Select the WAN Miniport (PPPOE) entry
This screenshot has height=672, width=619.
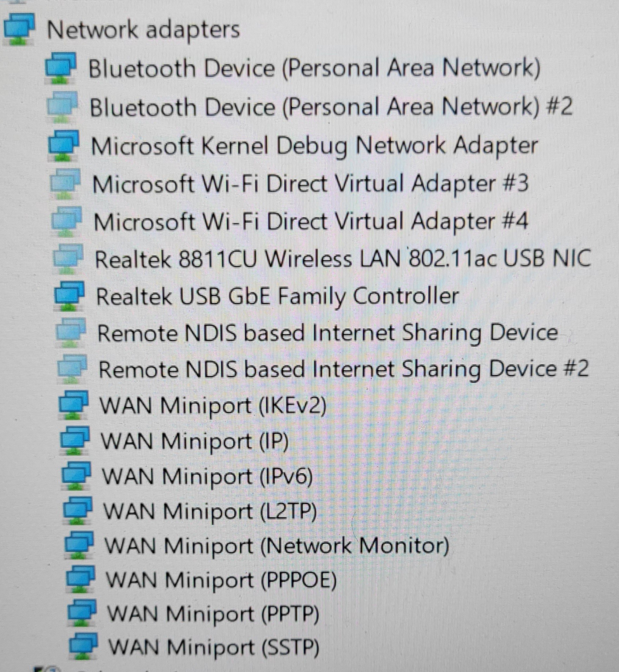221,580
